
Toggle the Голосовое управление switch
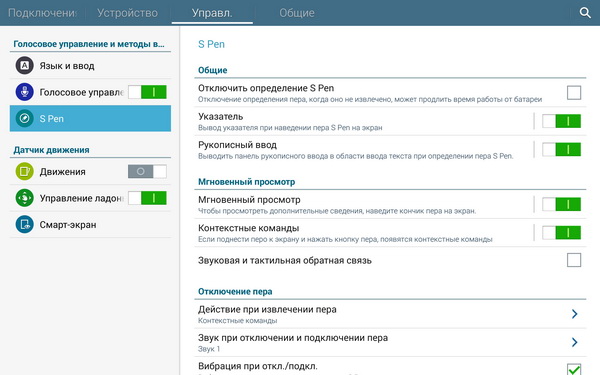pos(147,92)
